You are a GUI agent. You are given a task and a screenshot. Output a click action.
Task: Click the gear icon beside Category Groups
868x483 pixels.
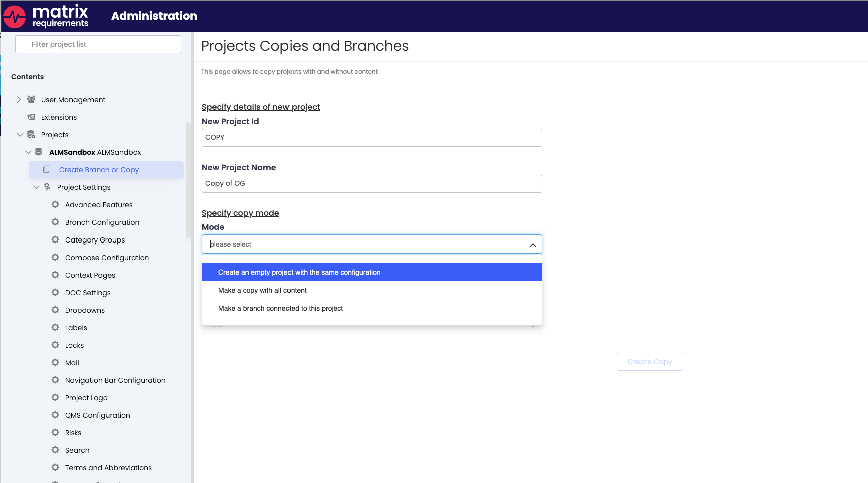(55, 239)
